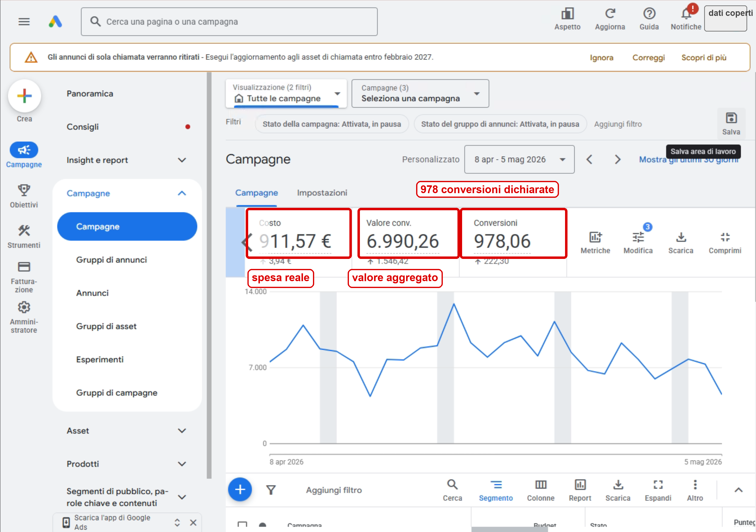Click the Stato della campagna filter chip

(332, 124)
